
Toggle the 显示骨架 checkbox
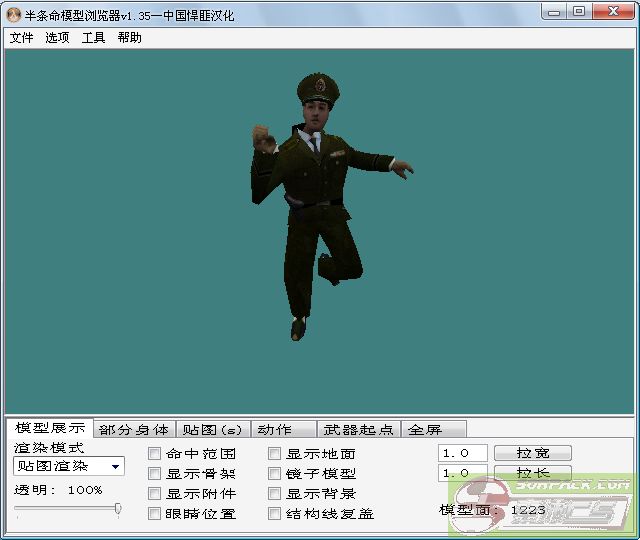click(x=155, y=474)
